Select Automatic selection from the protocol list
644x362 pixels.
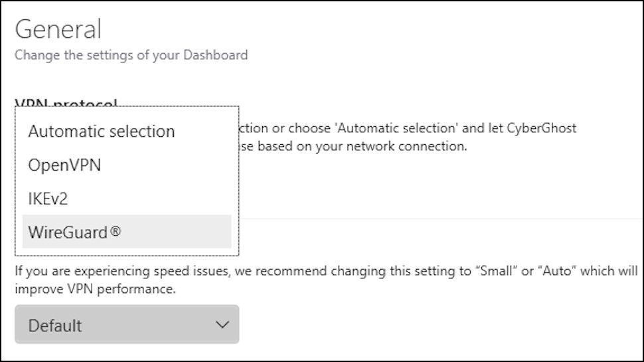point(102,132)
